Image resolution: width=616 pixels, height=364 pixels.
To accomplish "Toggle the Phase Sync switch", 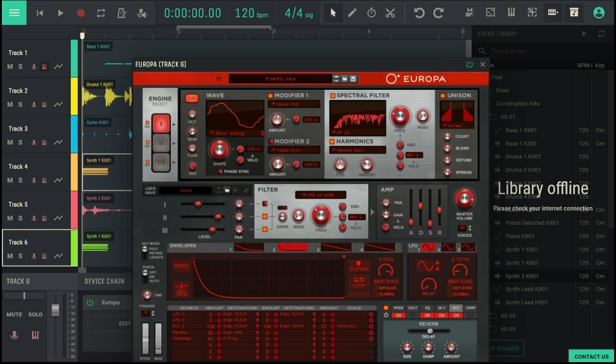I will [x=220, y=171].
